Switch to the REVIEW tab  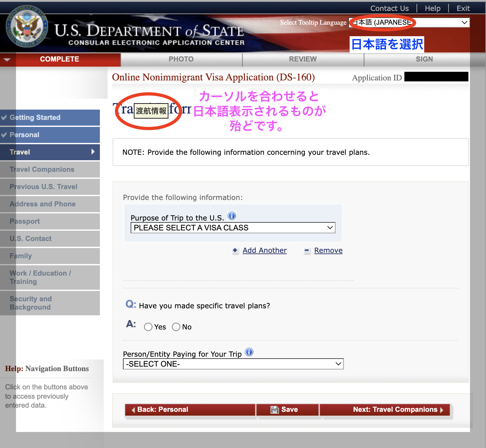tap(303, 59)
